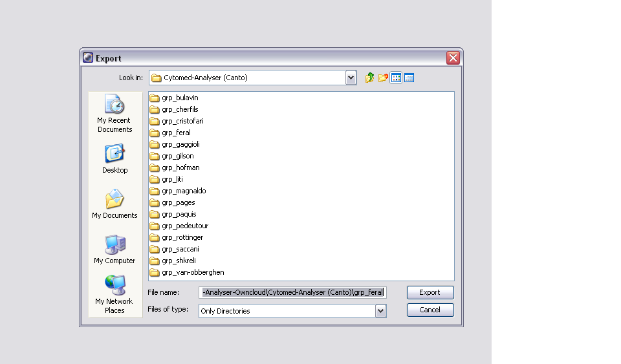Image resolution: width=621 pixels, height=364 pixels.
Task: Click into the File name field
Action: (x=292, y=292)
